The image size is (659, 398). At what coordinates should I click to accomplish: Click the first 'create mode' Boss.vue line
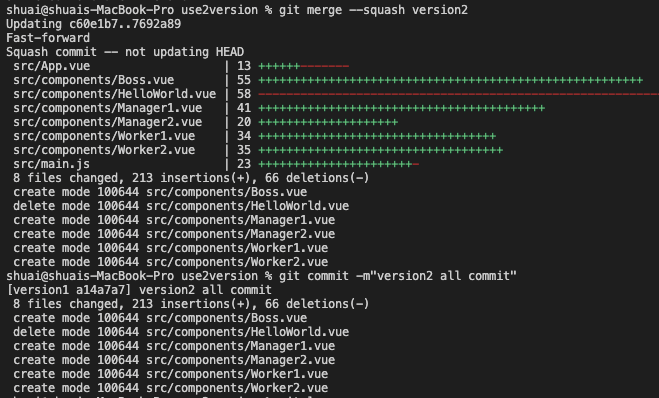click(x=160, y=192)
